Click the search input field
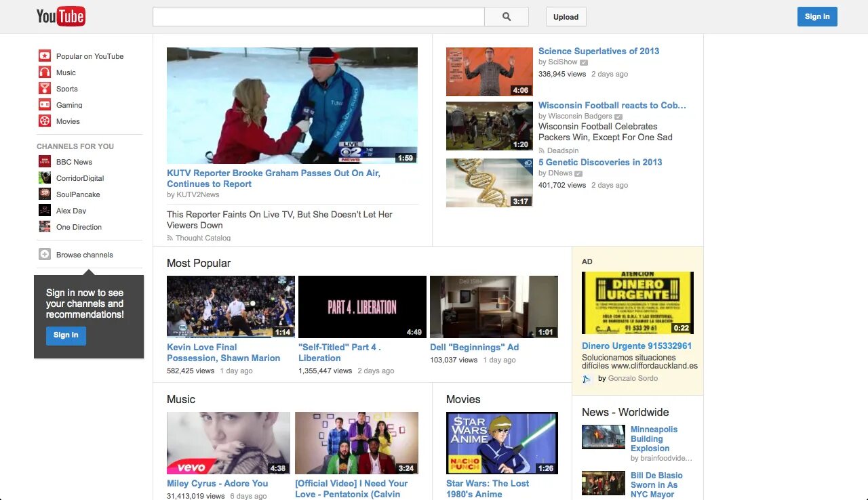Image resolution: width=868 pixels, height=500 pixels. coord(319,17)
